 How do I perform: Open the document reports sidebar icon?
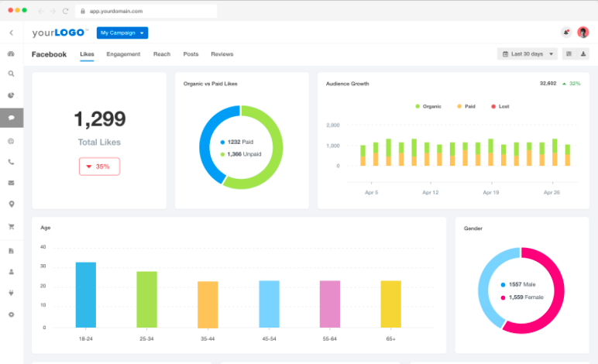[11, 251]
